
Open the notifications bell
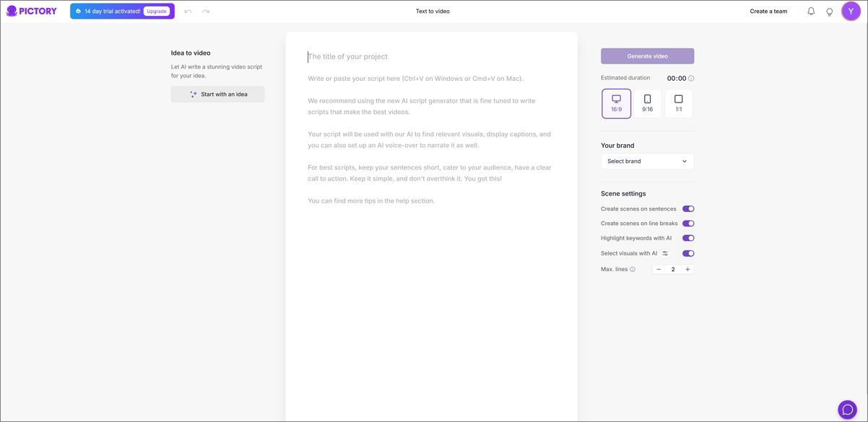point(811,12)
